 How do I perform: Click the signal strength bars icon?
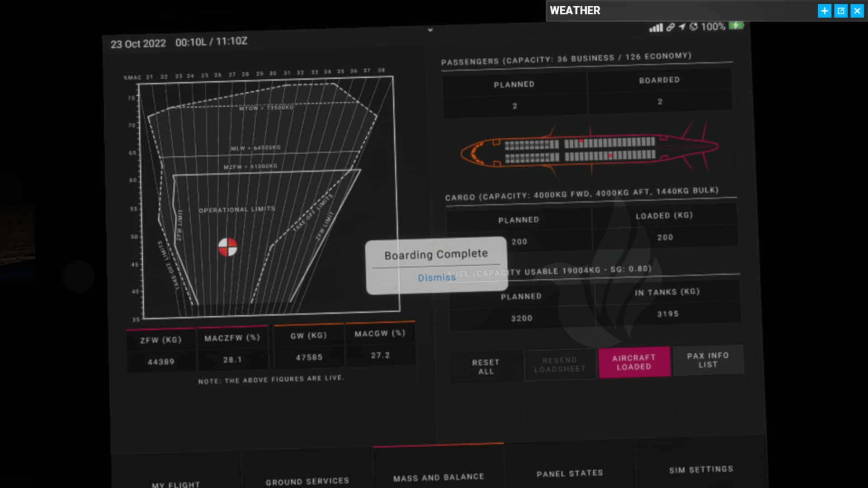tap(656, 28)
